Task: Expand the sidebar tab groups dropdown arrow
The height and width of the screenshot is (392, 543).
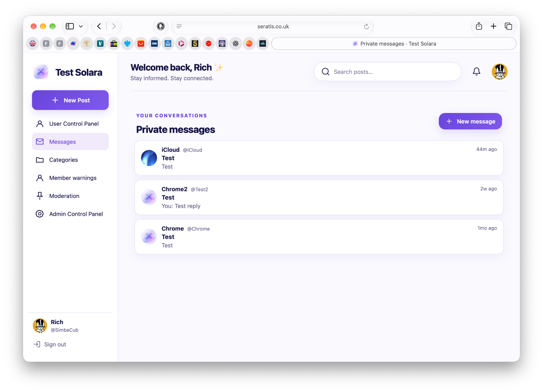Action: (x=81, y=26)
